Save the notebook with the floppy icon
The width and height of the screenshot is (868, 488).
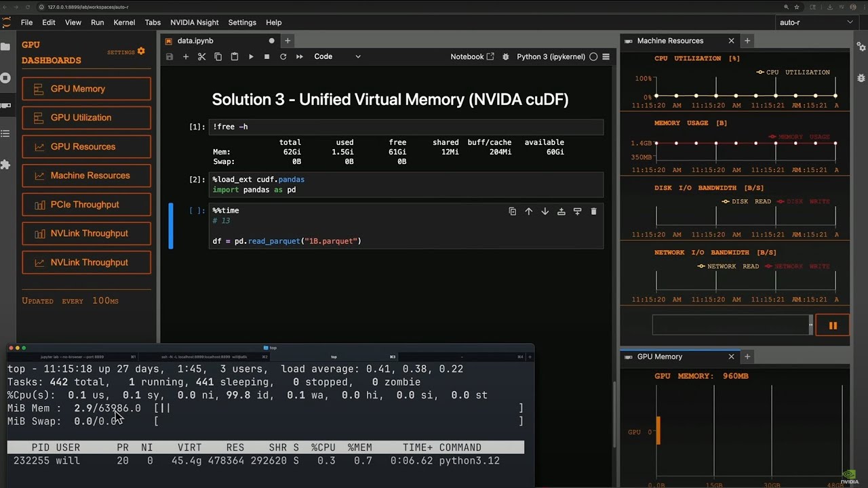[170, 57]
